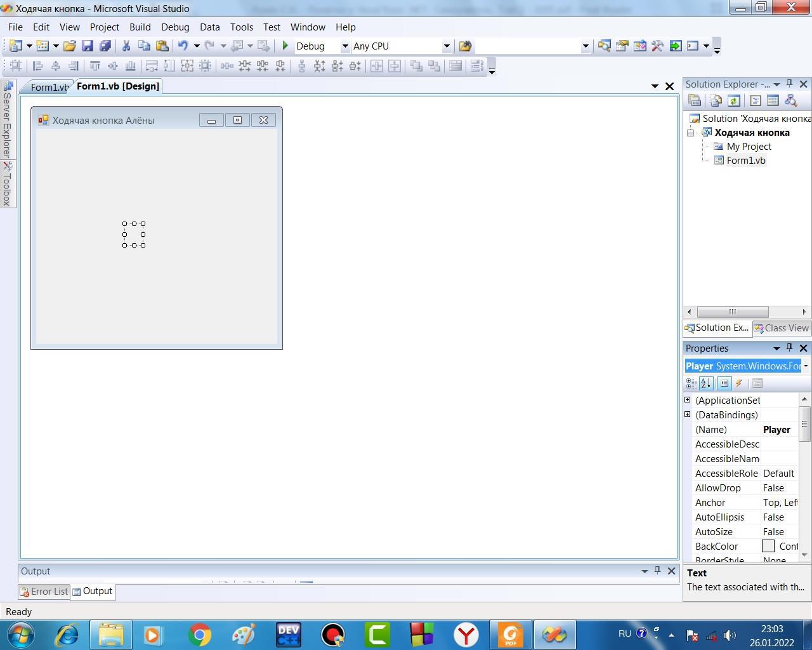Refresh the Solution Explorer
This screenshot has height=650, width=812.
(x=734, y=100)
